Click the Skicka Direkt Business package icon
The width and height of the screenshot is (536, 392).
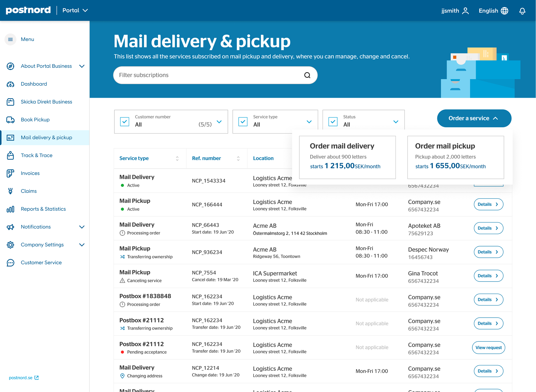[10, 102]
